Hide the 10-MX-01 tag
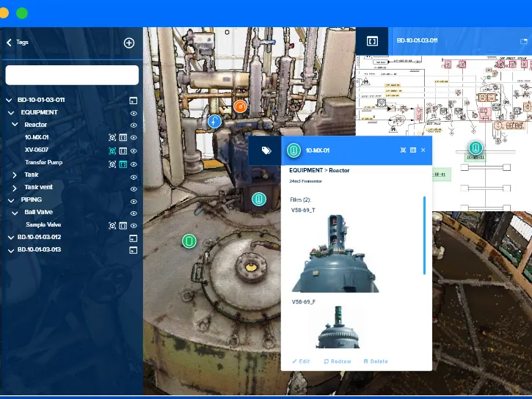This screenshot has height=399, width=532. (134, 138)
